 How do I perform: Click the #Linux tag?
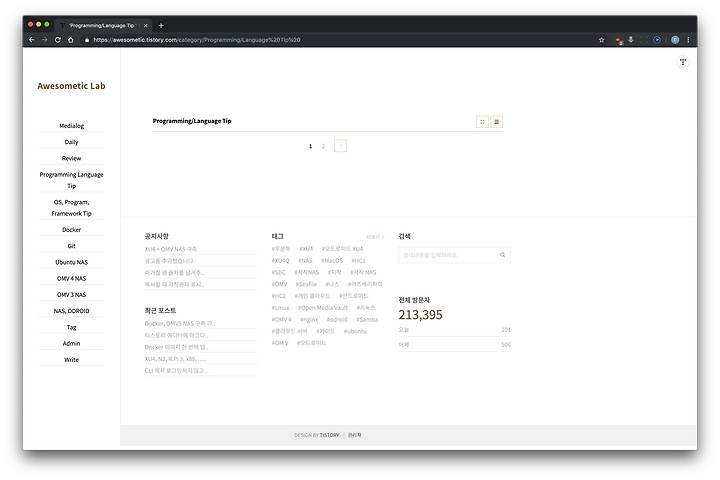click(x=281, y=308)
